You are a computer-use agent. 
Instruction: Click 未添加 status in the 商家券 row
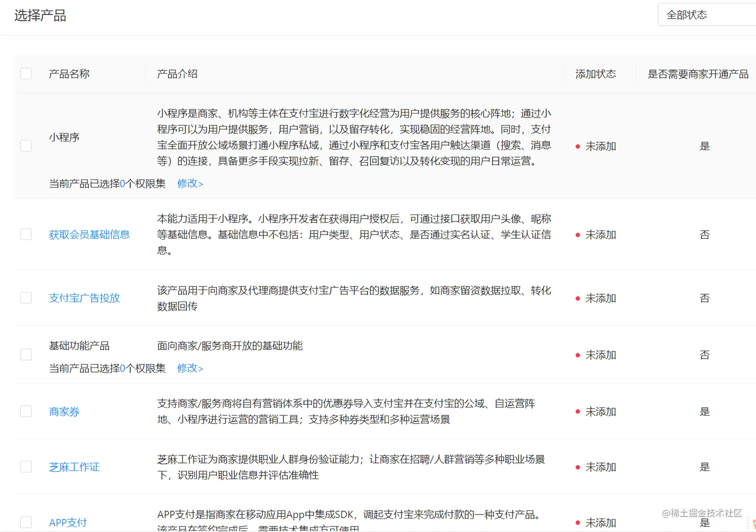click(596, 411)
